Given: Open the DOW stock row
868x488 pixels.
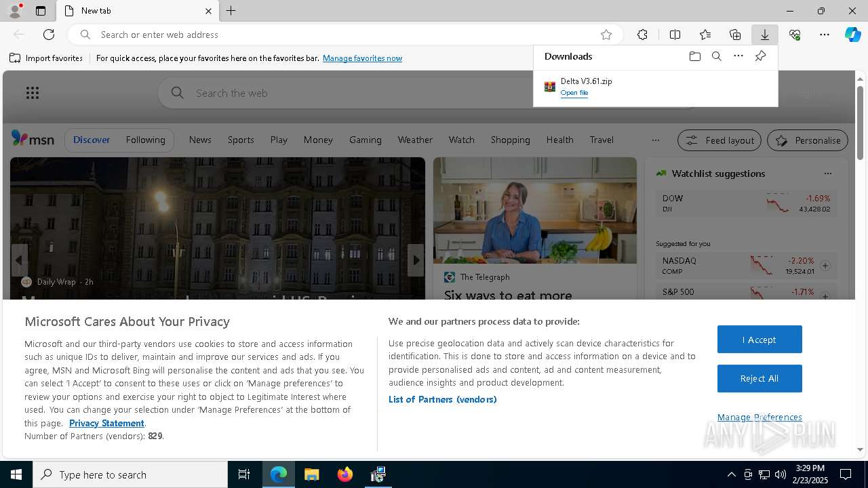Looking at the screenshot, I should click(x=746, y=203).
